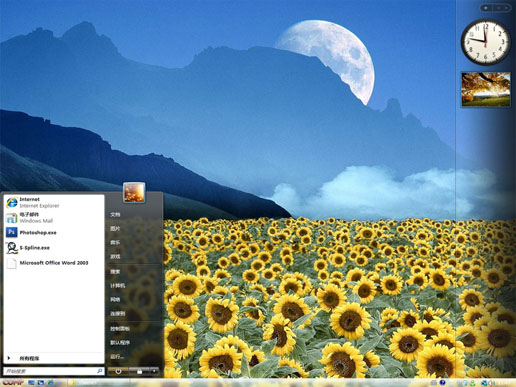This screenshot has width=516, height=387.
Task: Launch Photoshop.exe from the Start menu
Action: pos(53,232)
